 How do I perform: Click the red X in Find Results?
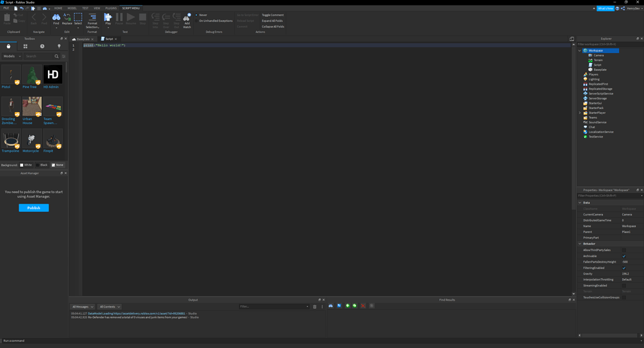(363, 306)
